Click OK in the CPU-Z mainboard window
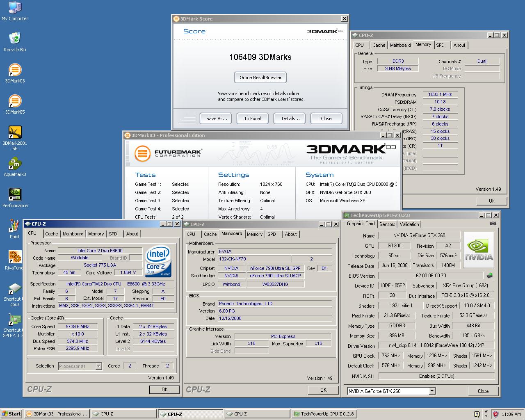Viewport: 525px width, 420px height. (x=323, y=390)
